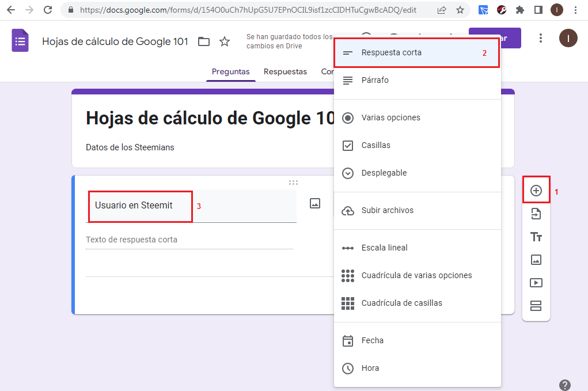
Task: Switch to the Preguntas tab
Action: point(230,71)
